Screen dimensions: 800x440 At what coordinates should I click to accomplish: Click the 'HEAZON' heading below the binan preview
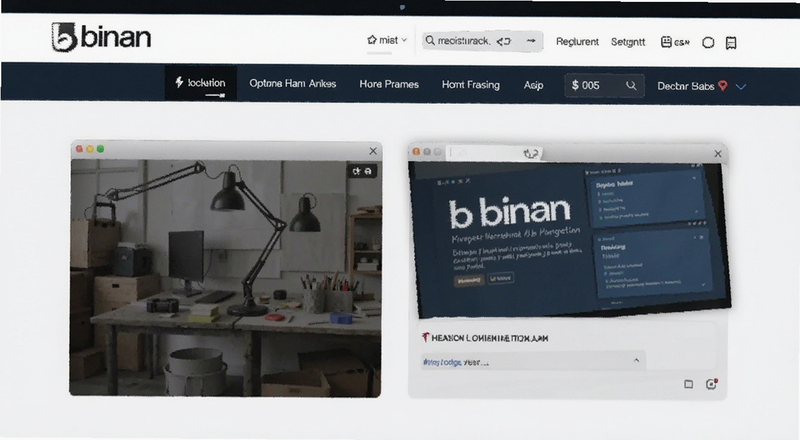pos(489,338)
